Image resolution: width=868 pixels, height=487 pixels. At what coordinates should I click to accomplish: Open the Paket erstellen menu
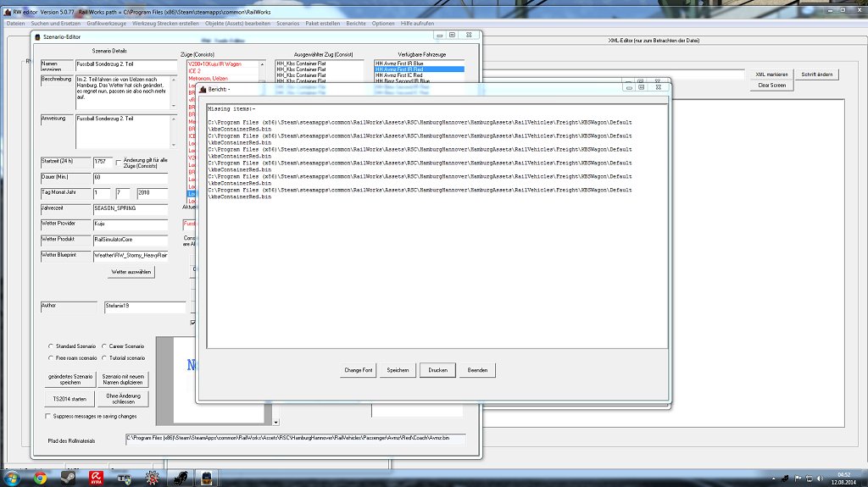(323, 24)
